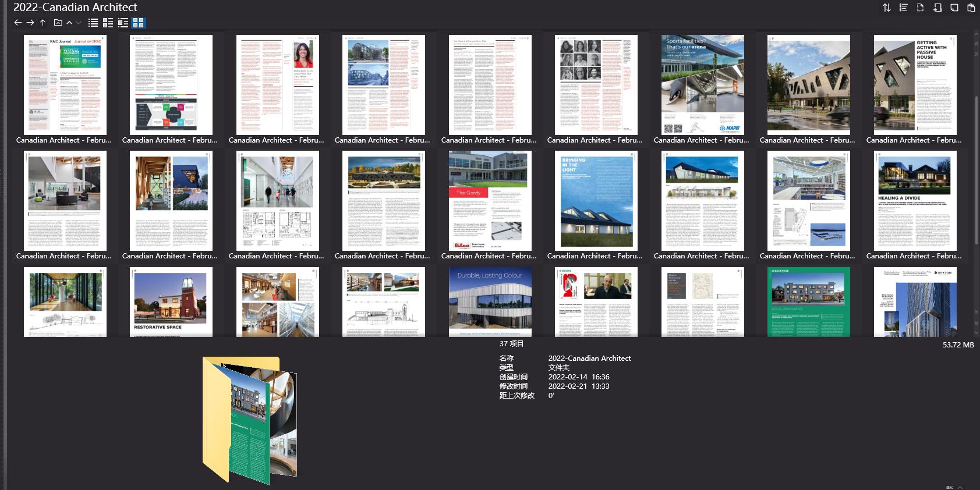Select the RAIC Journal page thumbnail
980x490 pixels.
tap(65, 85)
